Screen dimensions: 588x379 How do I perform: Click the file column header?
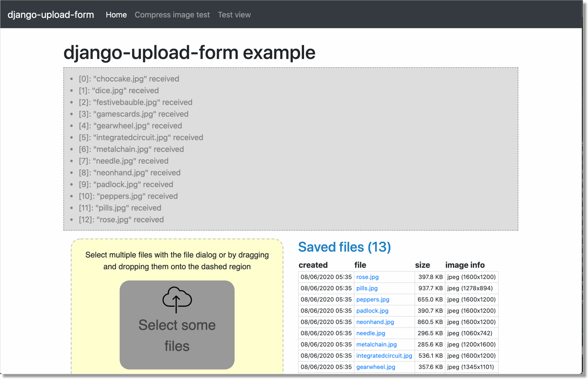[360, 265]
